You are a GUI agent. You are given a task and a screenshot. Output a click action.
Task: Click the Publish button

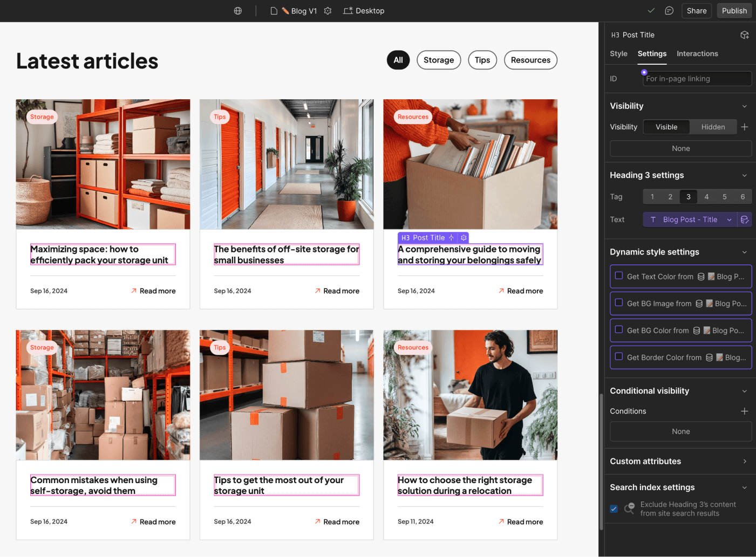734,10
